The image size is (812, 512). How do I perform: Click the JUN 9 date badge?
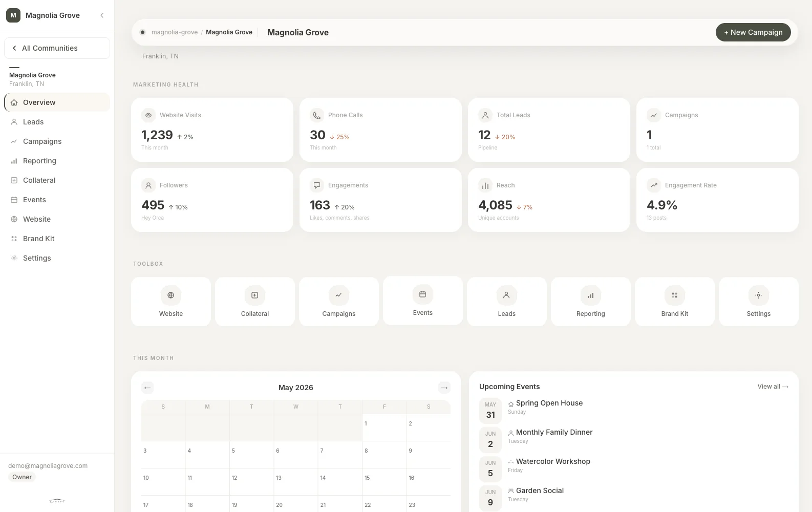coord(490,498)
